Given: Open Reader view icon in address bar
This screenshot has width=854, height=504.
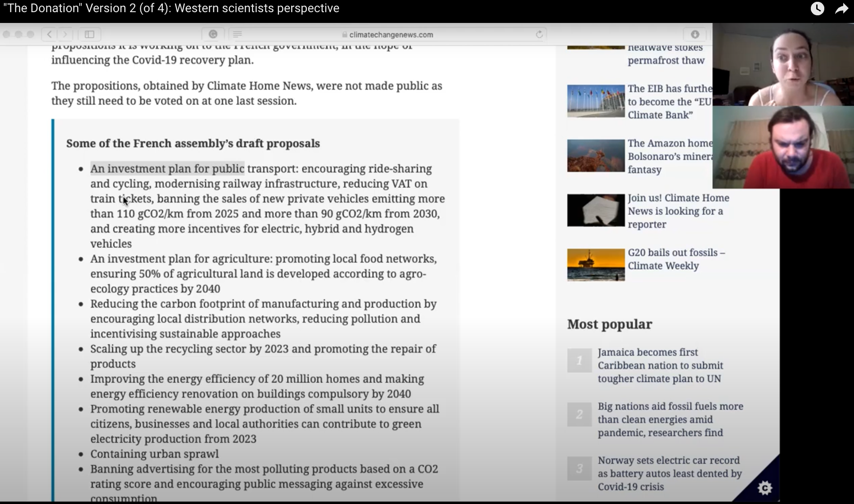Looking at the screenshot, I should coord(238,34).
